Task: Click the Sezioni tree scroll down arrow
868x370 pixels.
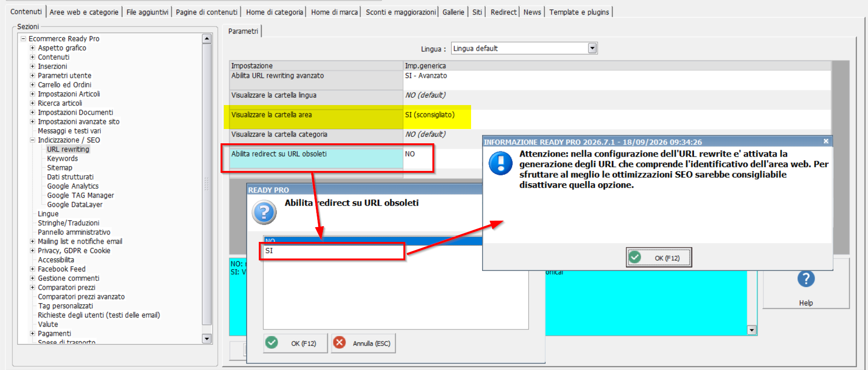Action: tap(207, 339)
